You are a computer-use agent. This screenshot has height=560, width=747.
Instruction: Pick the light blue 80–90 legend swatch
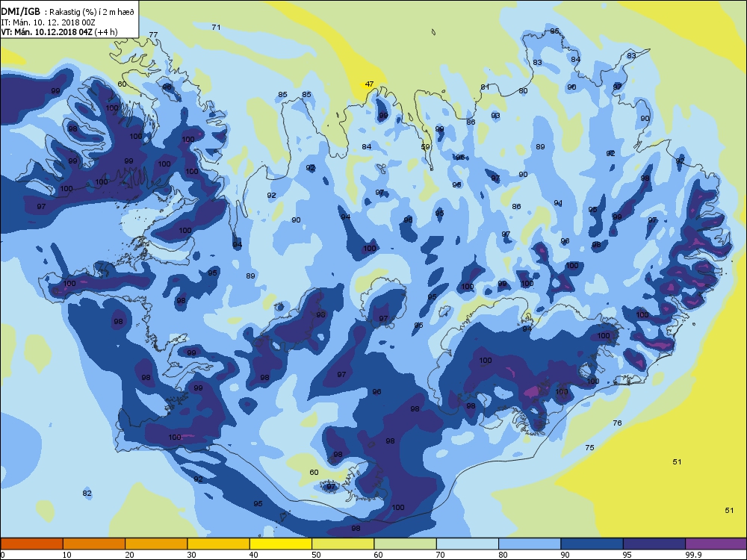point(530,544)
